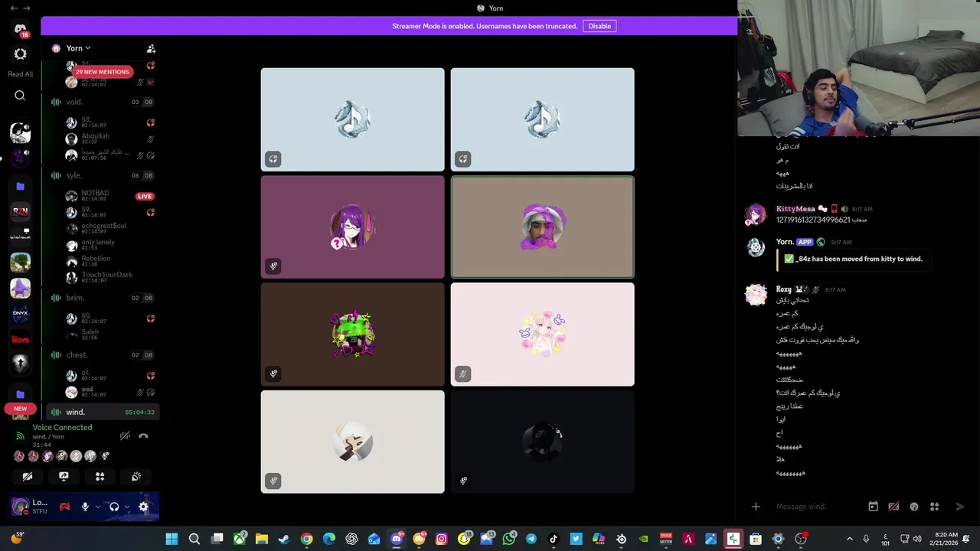Open Google Chrome from the taskbar
Image resolution: width=980 pixels, height=551 pixels.
[306, 540]
